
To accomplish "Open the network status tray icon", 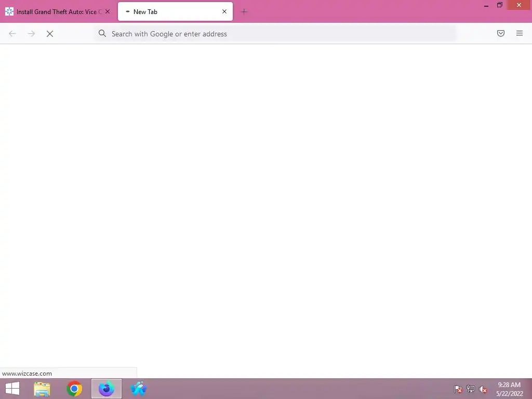I will coord(471,389).
